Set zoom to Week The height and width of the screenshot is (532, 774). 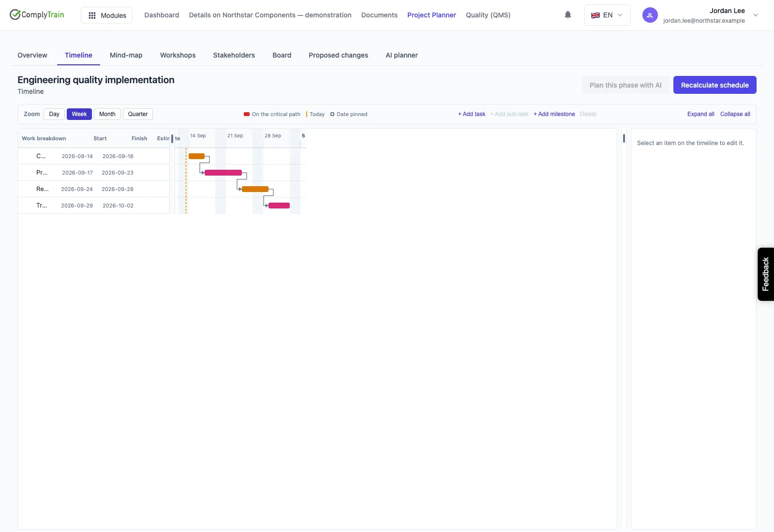[x=79, y=114]
